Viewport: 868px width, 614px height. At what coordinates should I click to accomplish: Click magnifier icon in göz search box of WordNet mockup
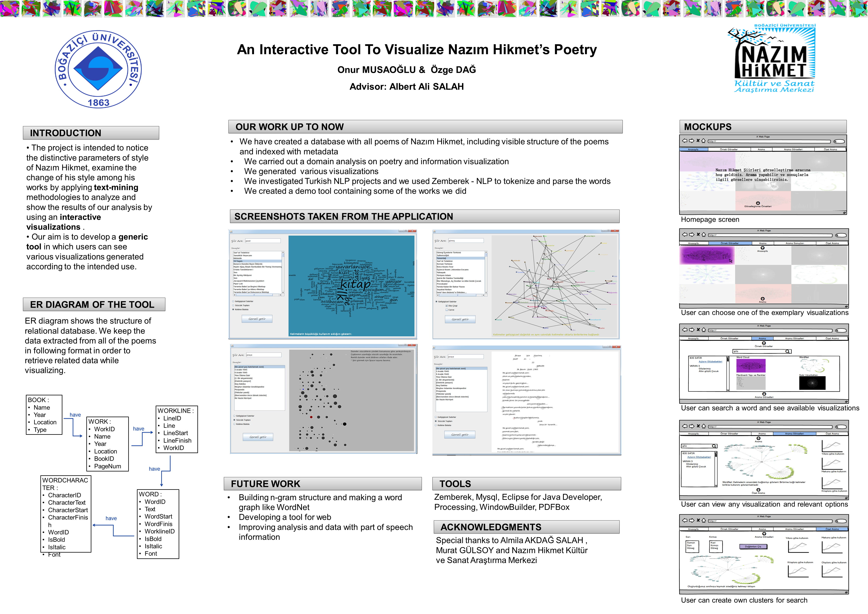click(714, 446)
